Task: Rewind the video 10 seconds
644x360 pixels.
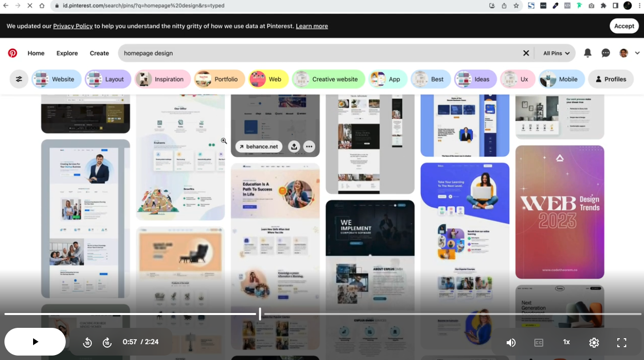Action: 87,342
